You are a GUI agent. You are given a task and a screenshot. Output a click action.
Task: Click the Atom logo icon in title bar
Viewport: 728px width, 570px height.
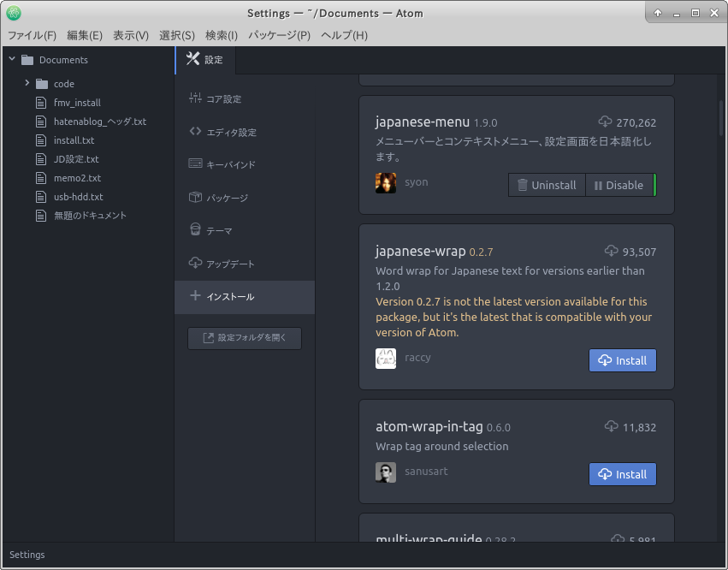tap(14, 13)
